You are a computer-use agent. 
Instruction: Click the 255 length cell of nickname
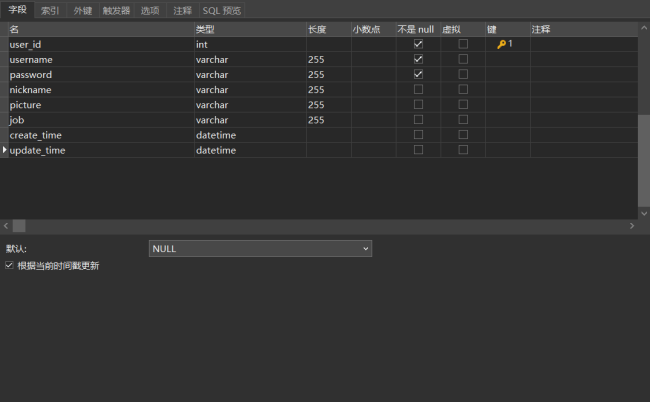[x=329, y=90]
